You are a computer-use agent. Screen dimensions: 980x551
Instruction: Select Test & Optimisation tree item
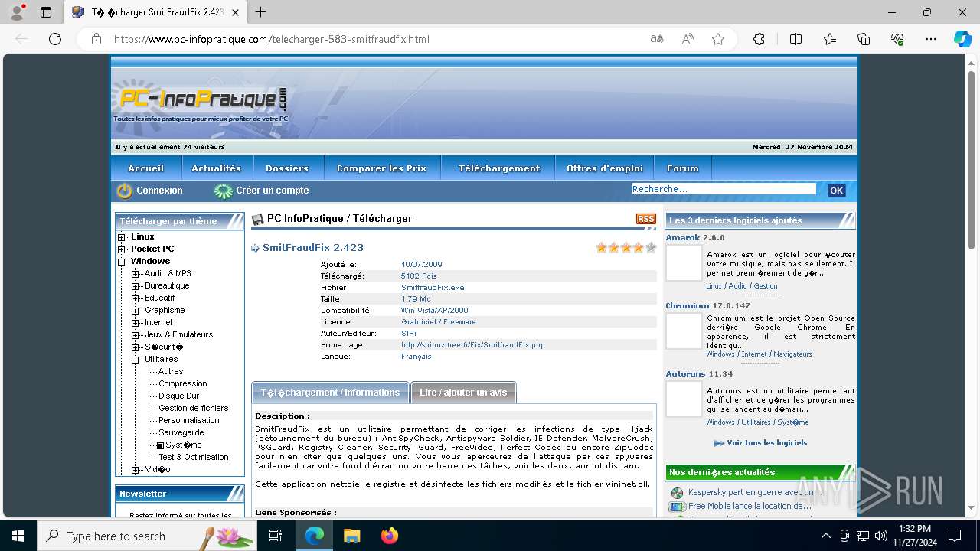point(194,458)
